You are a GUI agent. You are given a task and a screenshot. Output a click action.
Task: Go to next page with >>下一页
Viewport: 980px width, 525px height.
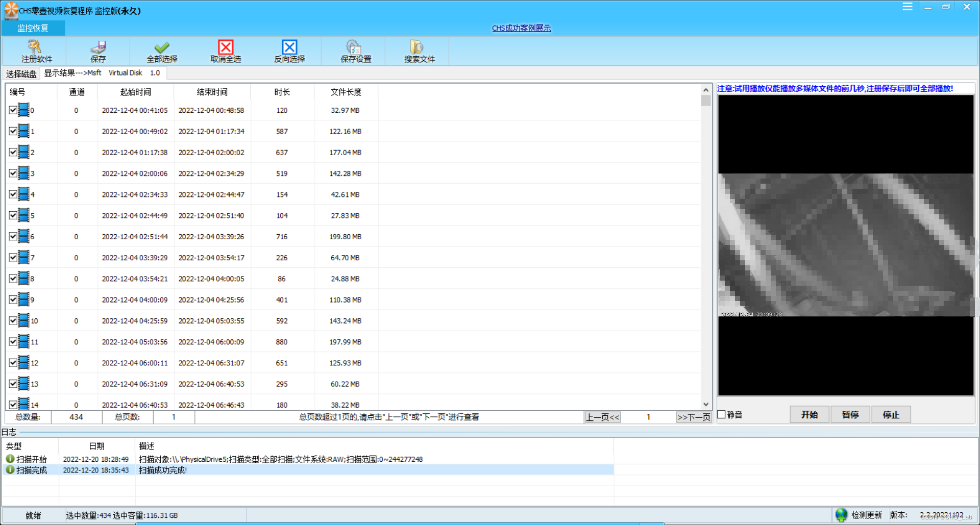click(x=694, y=417)
